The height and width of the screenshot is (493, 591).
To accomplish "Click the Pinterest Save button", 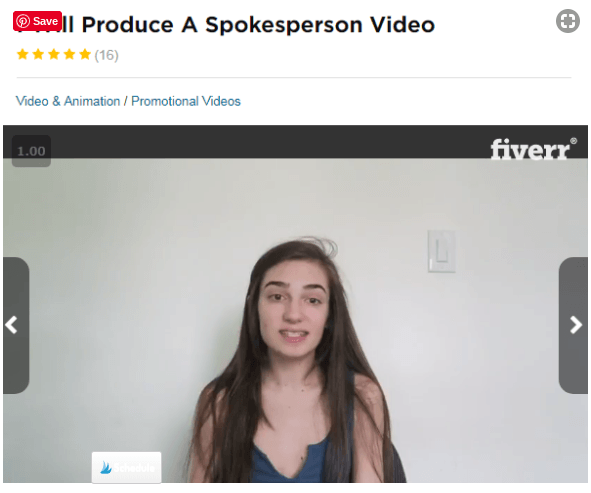I will [37, 21].
